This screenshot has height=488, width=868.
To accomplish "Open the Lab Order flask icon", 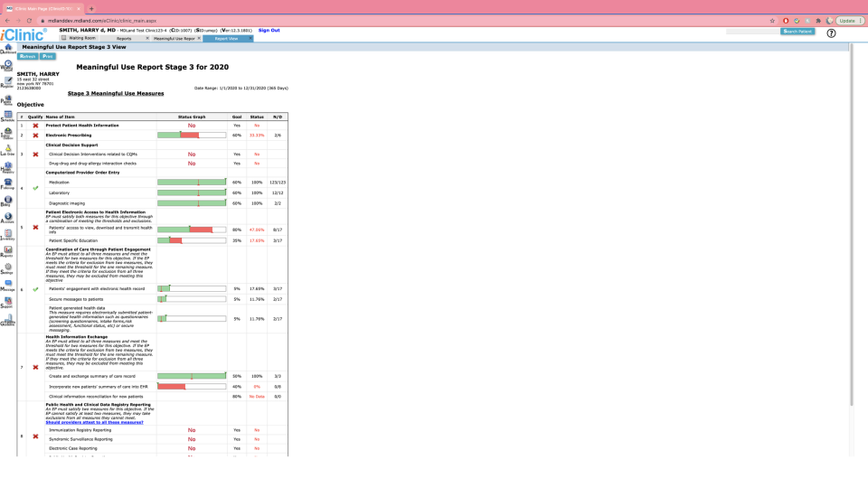I will pyautogui.click(x=8, y=150).
